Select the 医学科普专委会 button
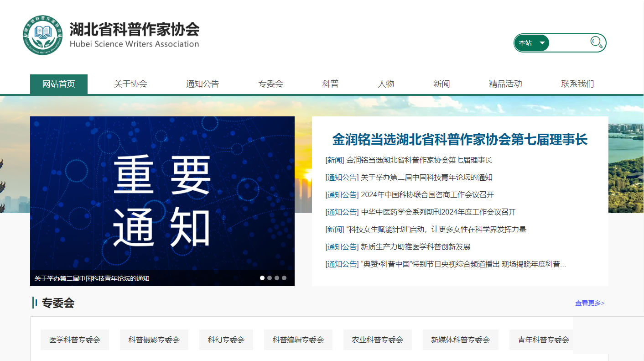 click(x=75, y=340)
